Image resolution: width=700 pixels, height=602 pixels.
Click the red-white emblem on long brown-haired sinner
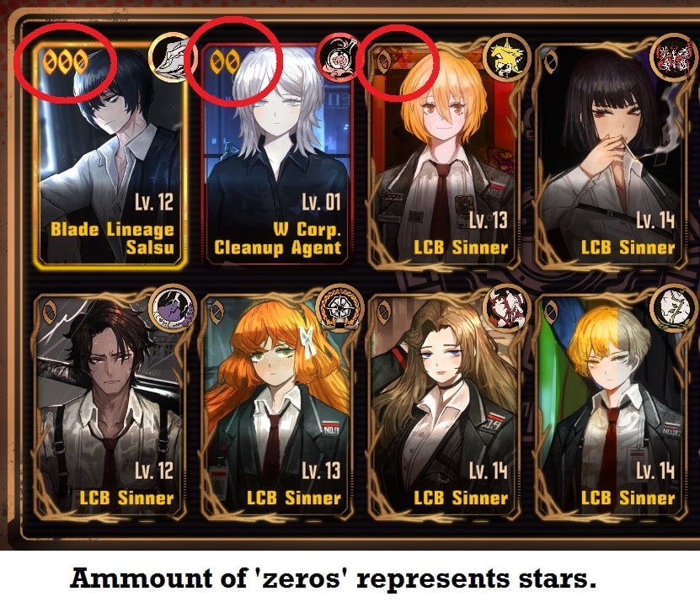[x=507, y=308]
